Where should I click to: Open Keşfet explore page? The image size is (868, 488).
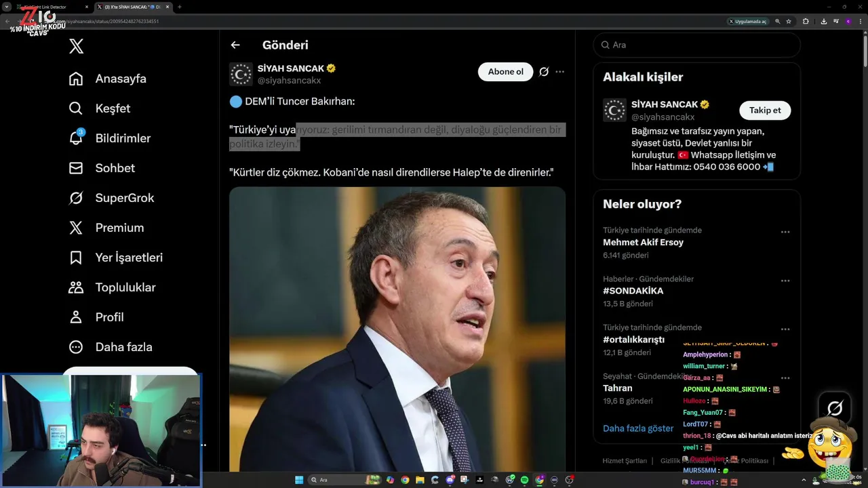[100, 108]
